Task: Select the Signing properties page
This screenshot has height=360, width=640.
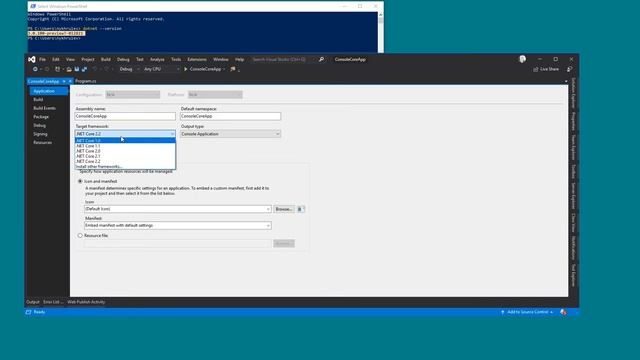Action: pyautogui.click(x=40, y=134)
